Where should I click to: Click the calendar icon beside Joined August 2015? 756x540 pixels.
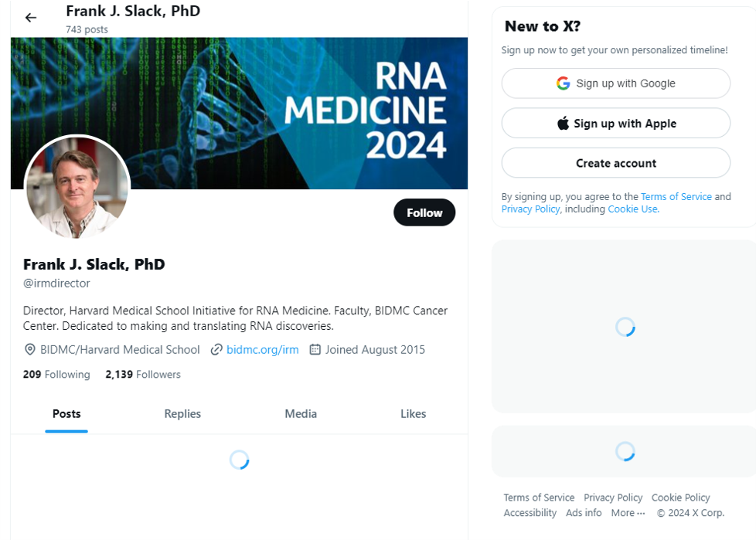click(315, 350)
